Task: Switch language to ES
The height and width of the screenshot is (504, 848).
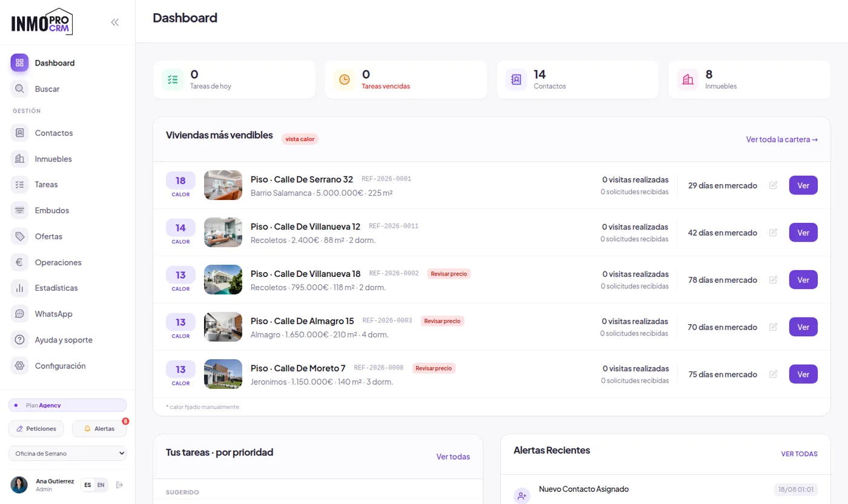Action: point(88,485)
